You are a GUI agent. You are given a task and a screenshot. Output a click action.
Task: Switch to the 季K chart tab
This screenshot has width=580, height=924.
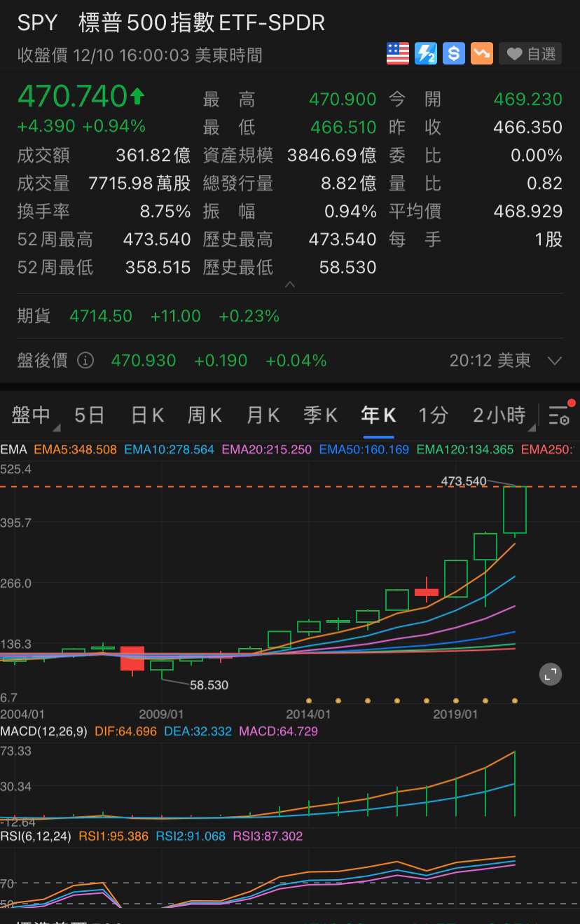coord(321,415)
